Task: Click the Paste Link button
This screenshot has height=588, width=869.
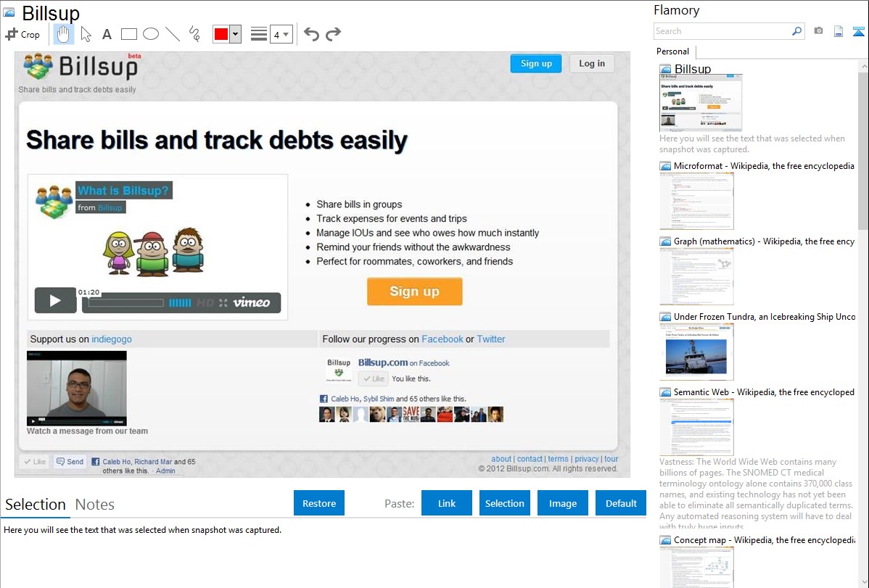Action: click(447, 503)
